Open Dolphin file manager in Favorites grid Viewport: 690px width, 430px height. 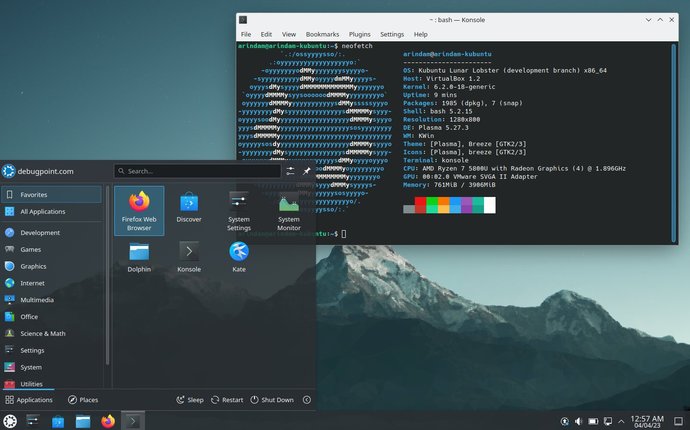coord(139,257)
